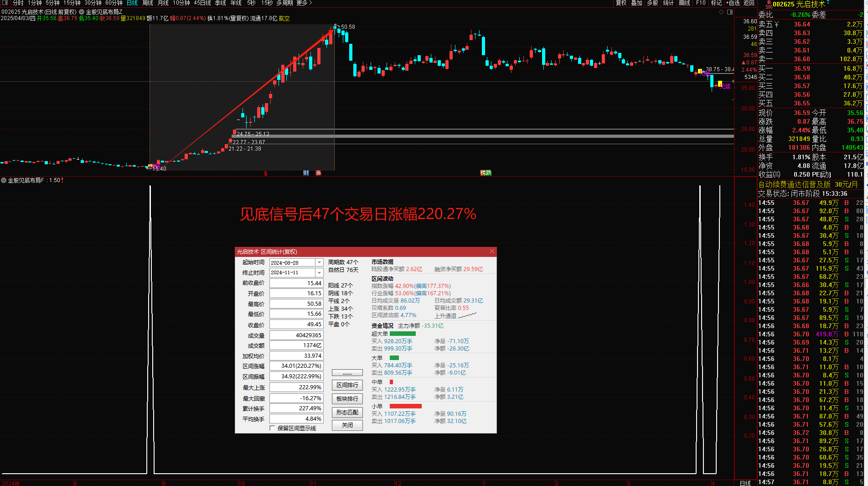The width and height of the screenshot is (868, 486).
Task: Click the sidebar panel toggle icon at top-left
Action: pyautogui.click(x=5, y=3)
